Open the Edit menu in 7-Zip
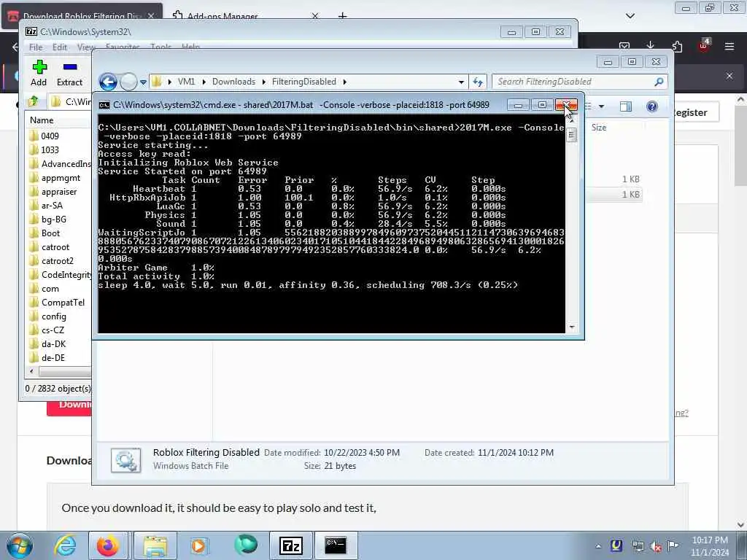 click(60, 47)
